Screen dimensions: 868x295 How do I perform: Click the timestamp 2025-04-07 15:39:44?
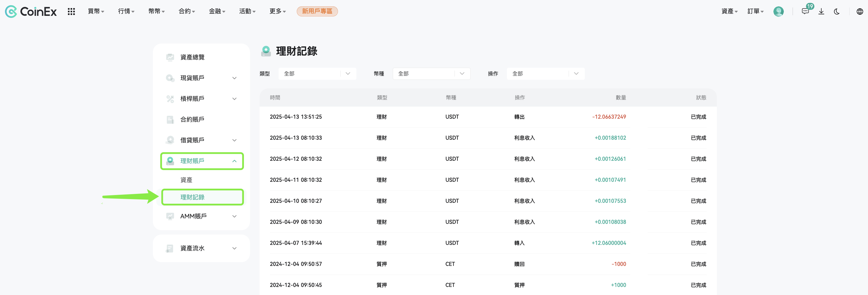pyautogui.click(x=296, y=243)
